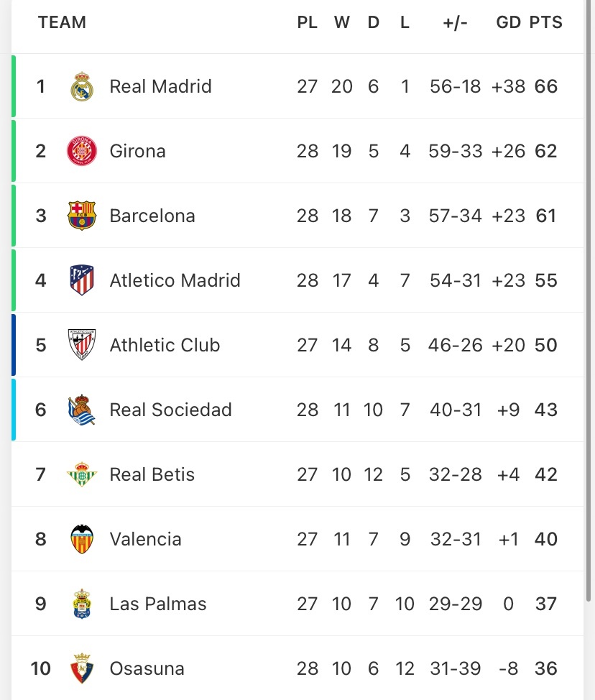Click the GD column header
The height and width of the screenshot is (700, 595).
(508, 23)
